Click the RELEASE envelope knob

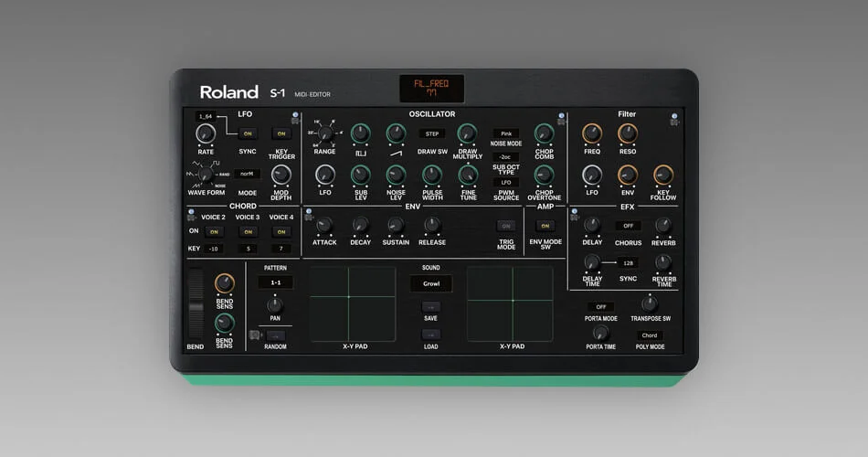pos(432,225)
